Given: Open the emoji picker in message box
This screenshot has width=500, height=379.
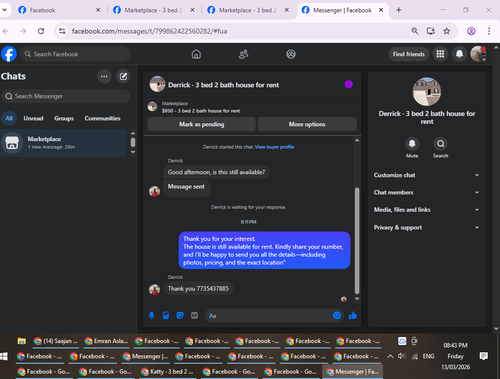Looking at the screenshot, I should pos(337,315).
